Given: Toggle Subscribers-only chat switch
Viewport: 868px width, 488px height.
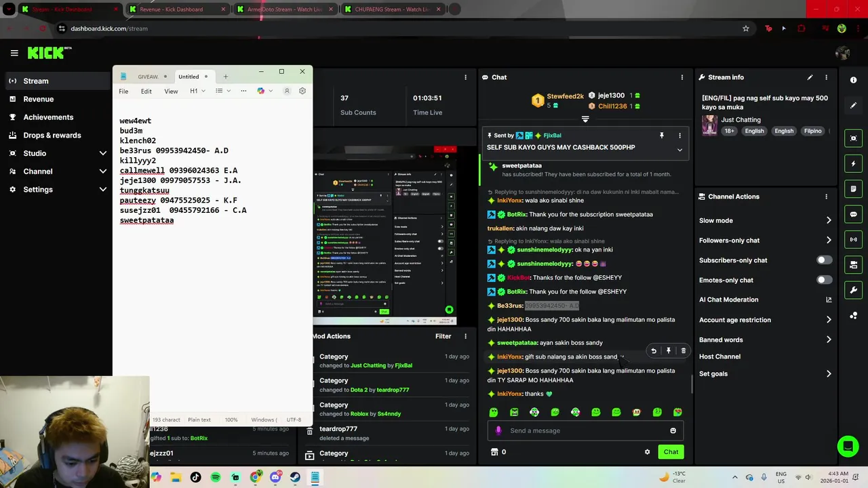Looking at the screenshot, I should click(x=824, y=260).
